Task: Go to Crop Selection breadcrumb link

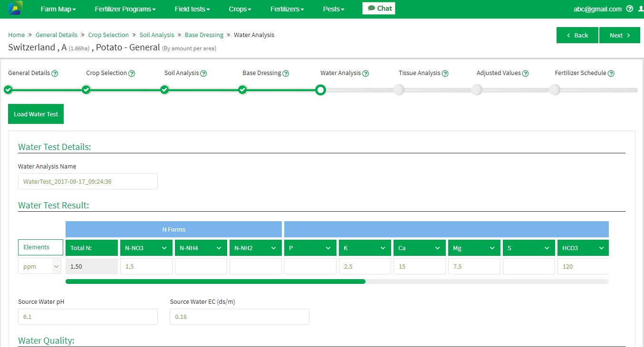Action: pos(108,35)
